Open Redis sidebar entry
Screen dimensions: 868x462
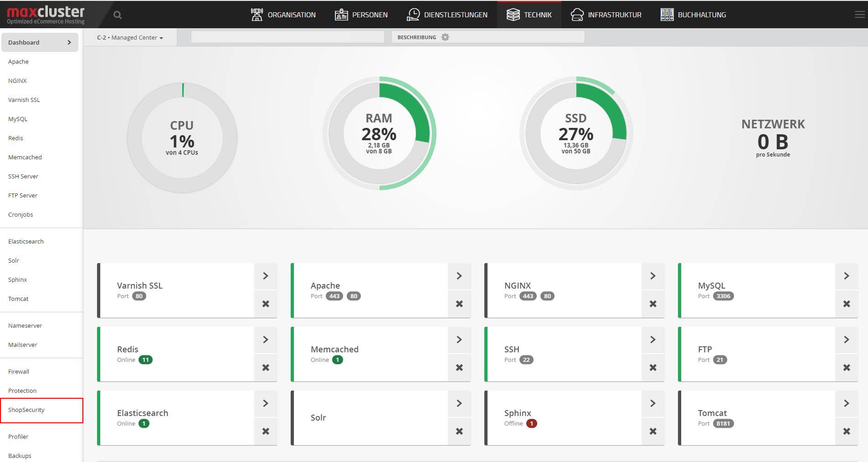point(15,138)
